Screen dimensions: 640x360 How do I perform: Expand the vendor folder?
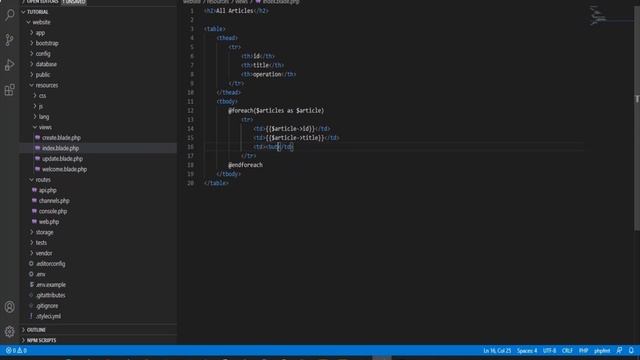click(44, 253)
